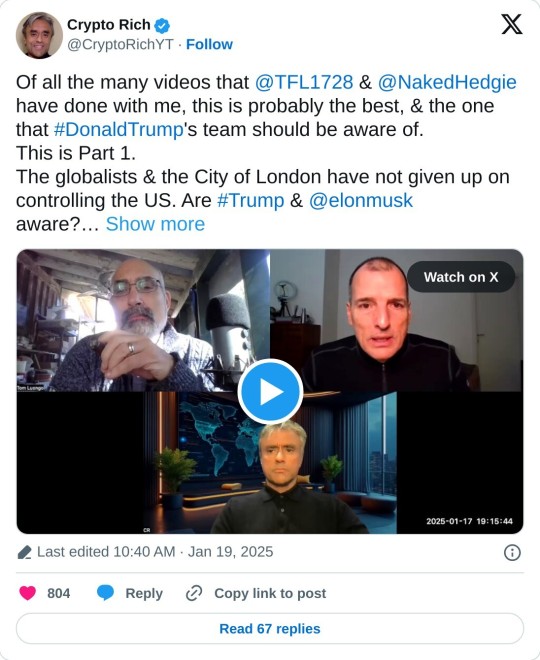Click the edit pencil icon
540x660 pixels.
pos(24,552)
